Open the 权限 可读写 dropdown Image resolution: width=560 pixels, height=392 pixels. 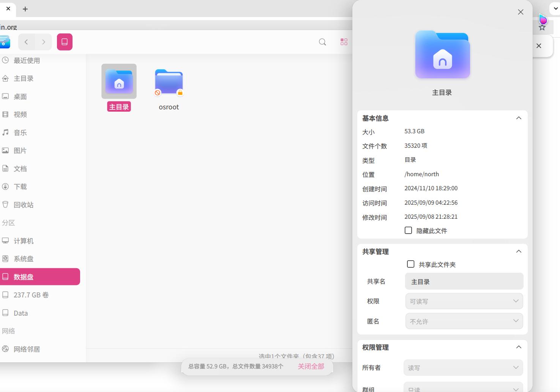464,301
